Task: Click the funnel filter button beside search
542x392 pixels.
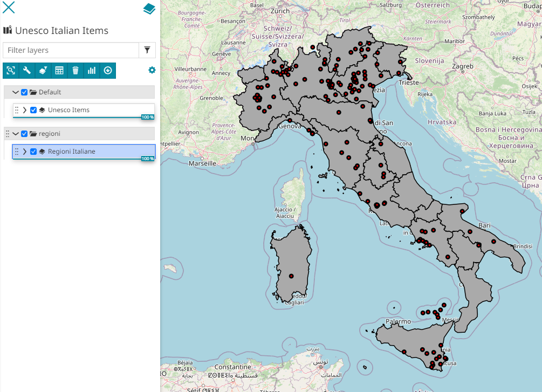Action: pos(147,50)
